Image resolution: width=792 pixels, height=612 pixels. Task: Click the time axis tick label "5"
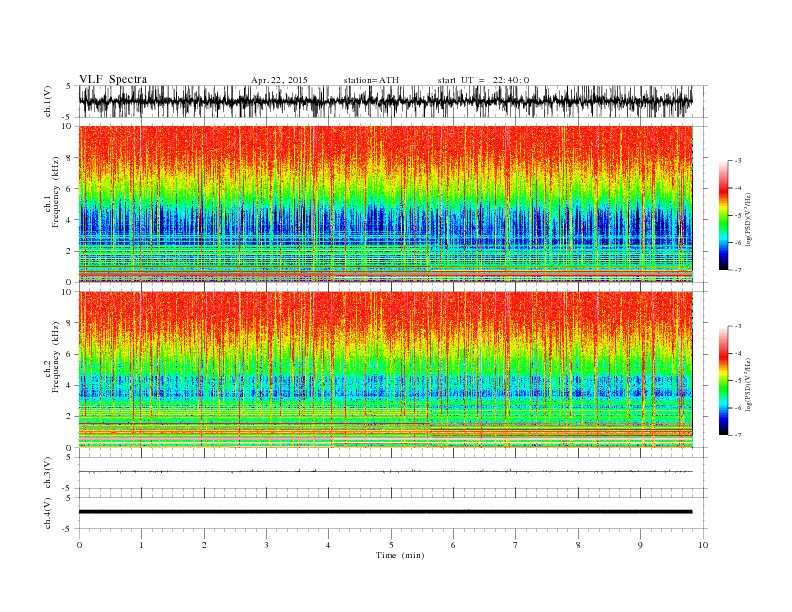tap(391, 545)
